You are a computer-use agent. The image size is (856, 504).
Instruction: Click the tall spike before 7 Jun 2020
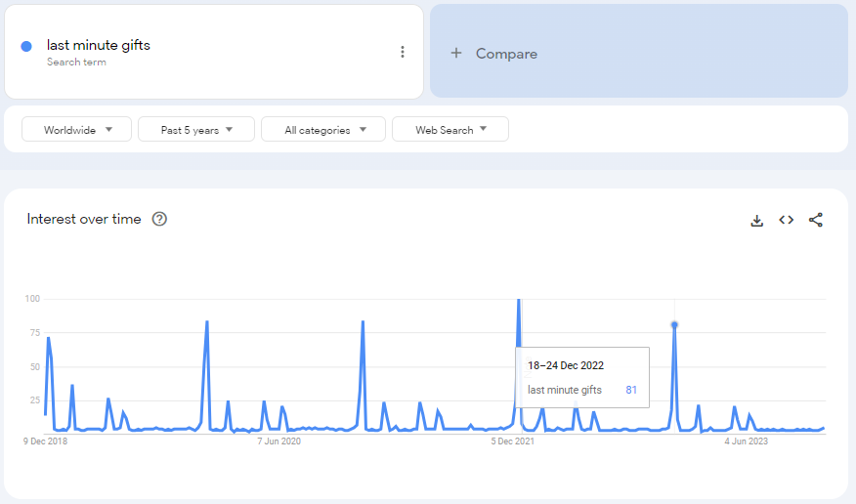coord(207,322)
